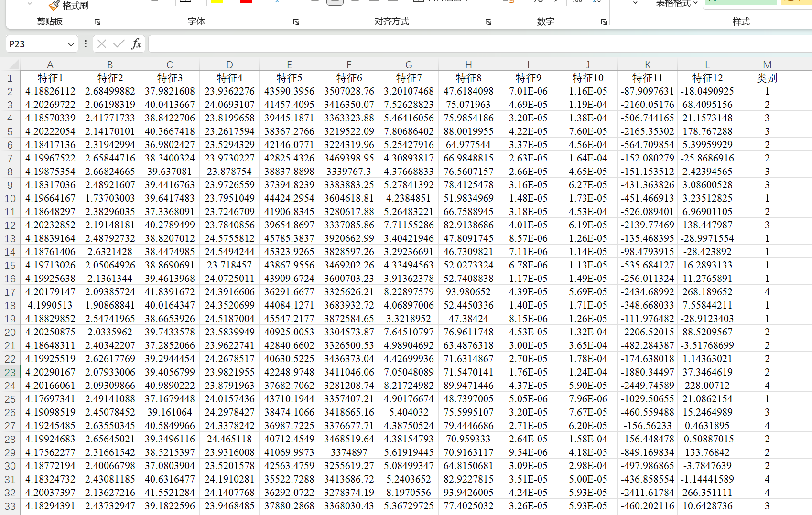This screenshot has width=812, height=515.
Task: Select column G header
Action: tap(409, 65)
